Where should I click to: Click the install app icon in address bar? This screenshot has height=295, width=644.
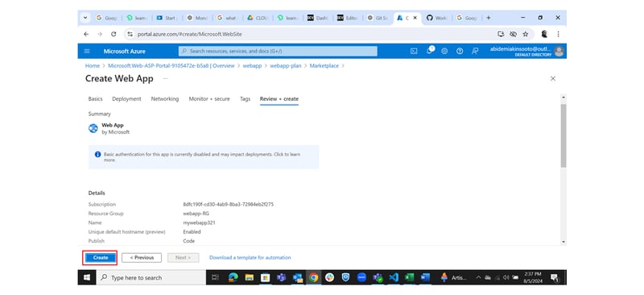[501, 34]
